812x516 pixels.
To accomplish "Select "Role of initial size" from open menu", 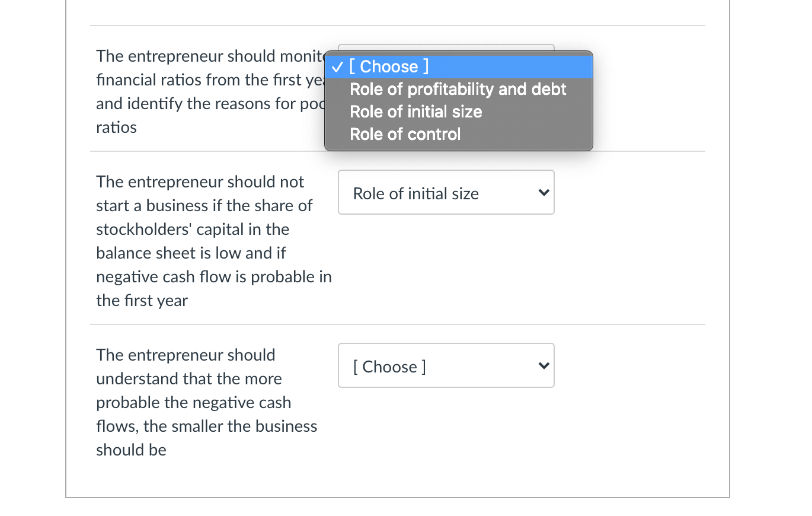I will click(415, 112).
